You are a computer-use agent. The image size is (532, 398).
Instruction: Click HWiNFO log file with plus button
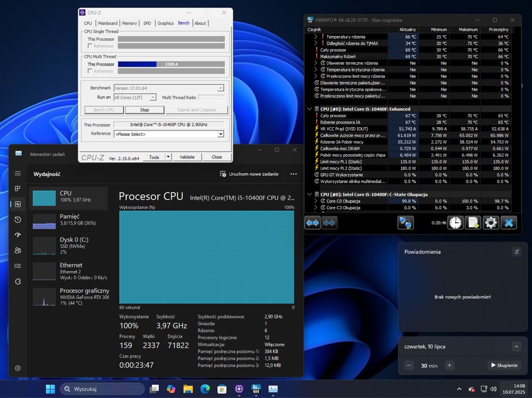tap(473, 223)
